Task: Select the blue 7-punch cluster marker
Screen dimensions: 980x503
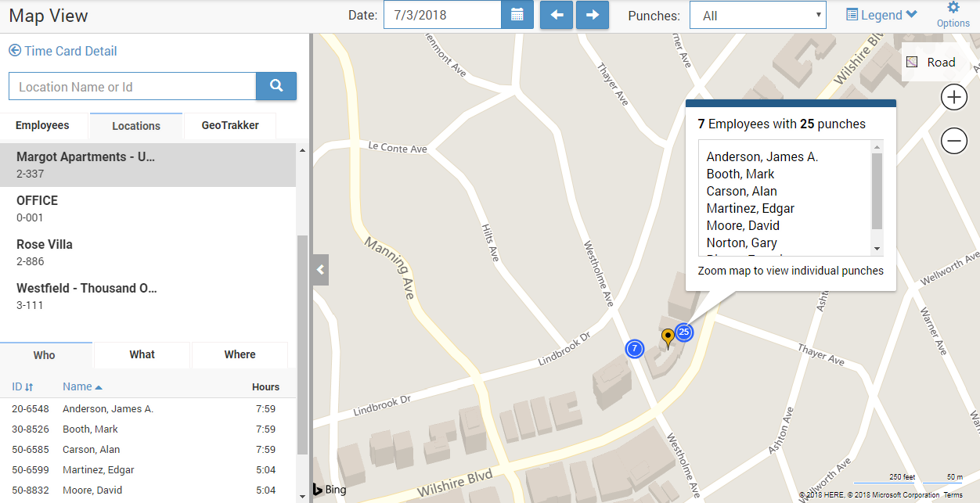Action: coord(635,348)
